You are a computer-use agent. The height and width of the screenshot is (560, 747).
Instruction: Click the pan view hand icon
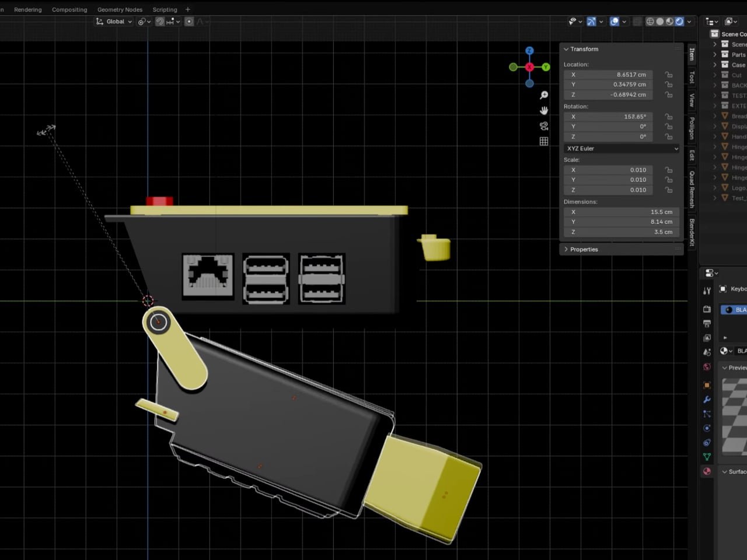pos(544,111)
